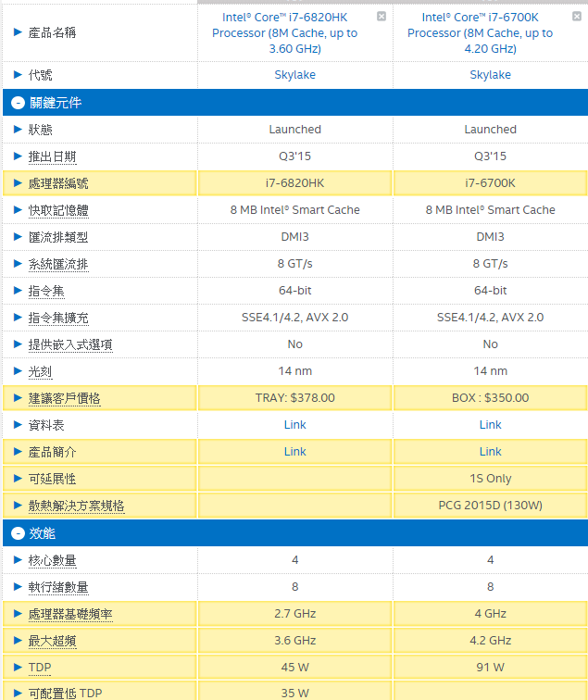
Task: Click the 指令集擴充 term label
Action: (x=58, y=318)
